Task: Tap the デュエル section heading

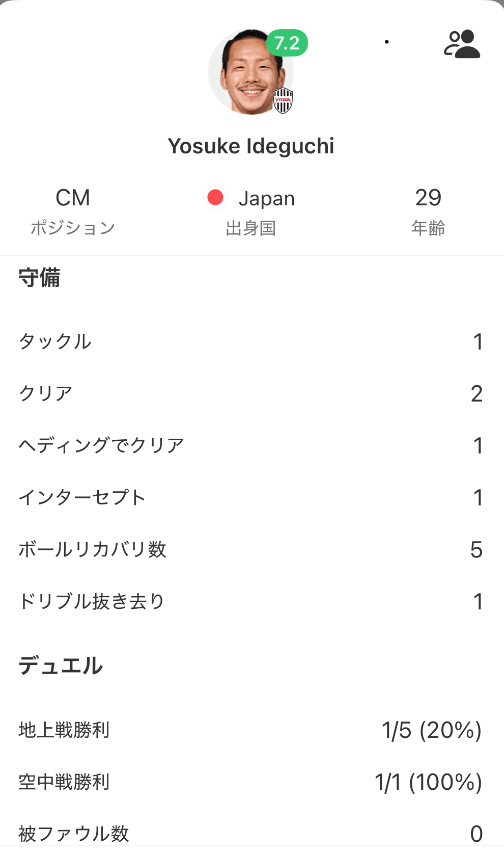Action: click(x=61, y=666)
